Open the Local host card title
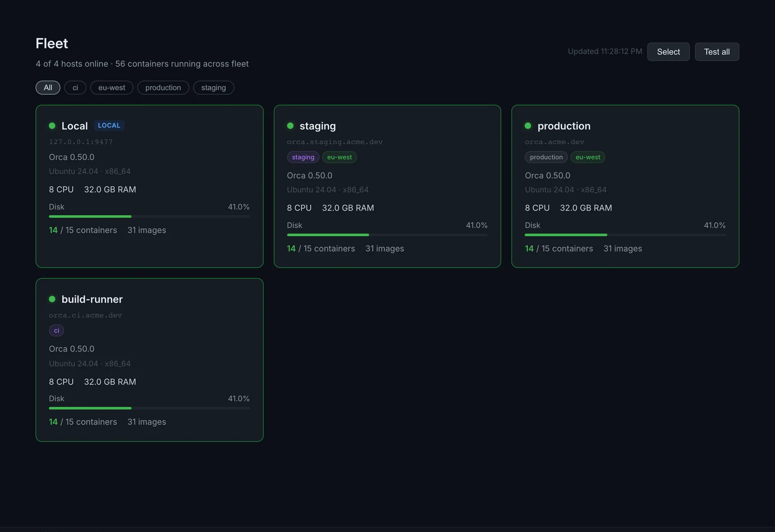Viewport: 775px width, 532px height. [75, 126]
